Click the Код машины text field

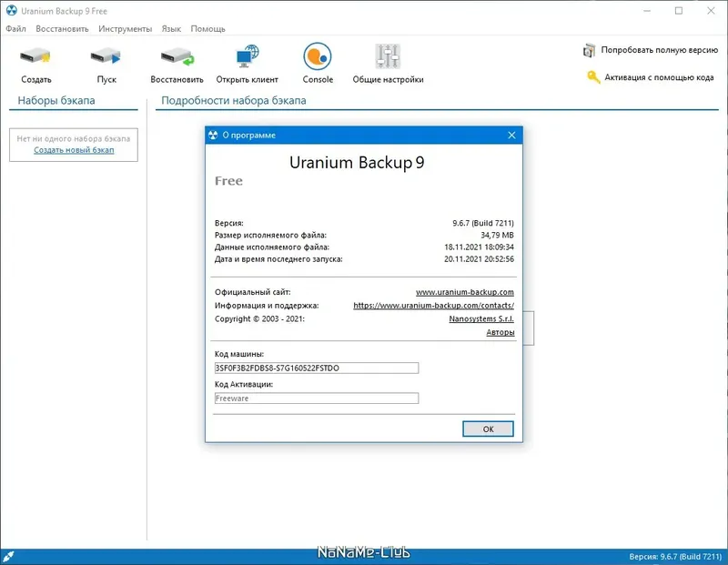tap(316, 368)
